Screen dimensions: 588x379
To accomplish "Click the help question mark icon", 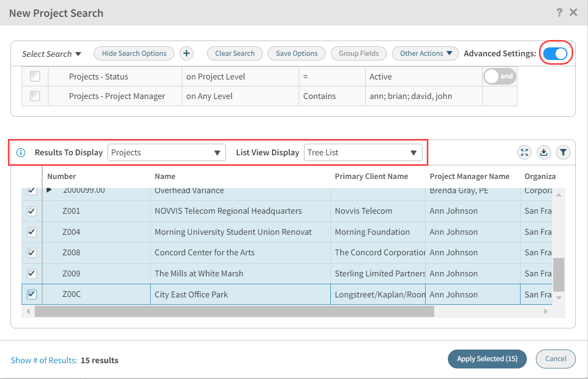I will [559, 12].
